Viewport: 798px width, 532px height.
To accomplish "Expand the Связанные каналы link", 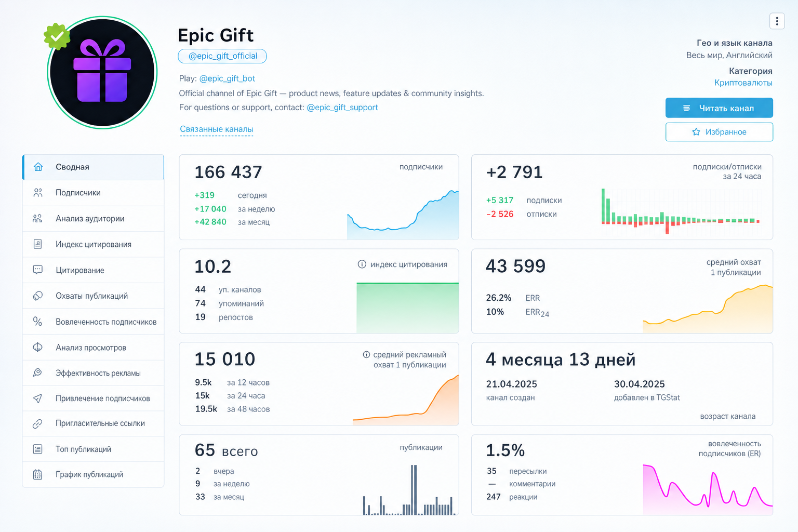I will coord(217,129).
